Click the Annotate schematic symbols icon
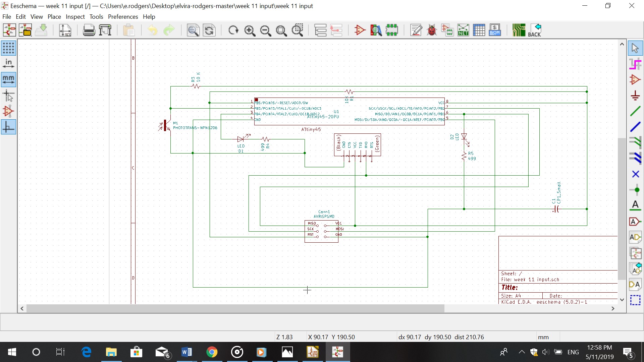Image resolution: width=644 pixels, height=362 pixels. 416,30
